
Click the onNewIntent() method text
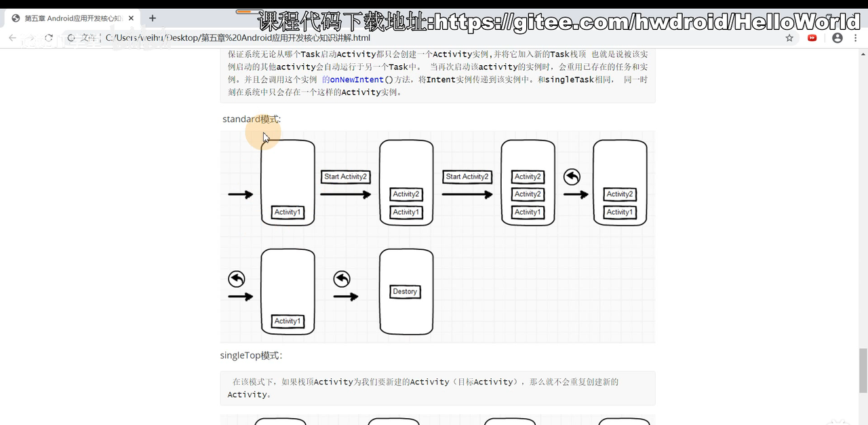tap(357, 79)
